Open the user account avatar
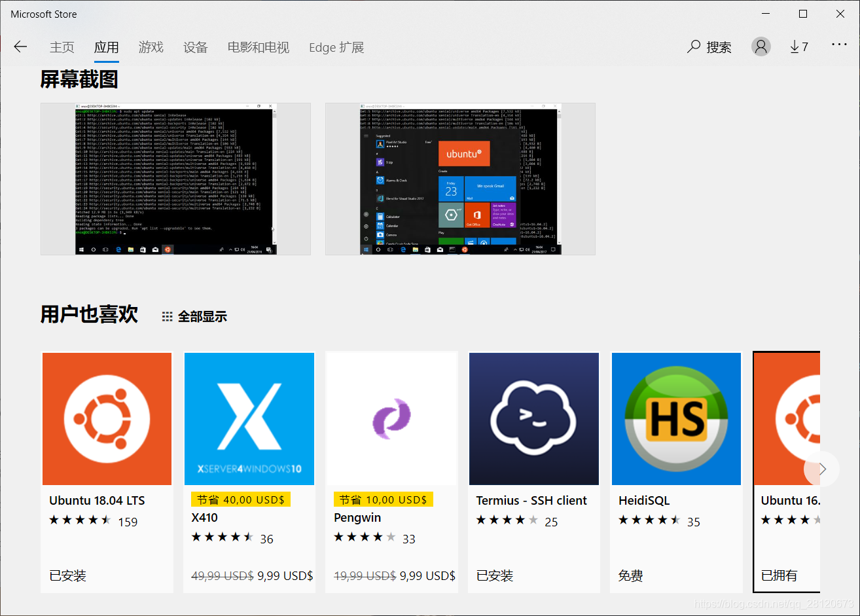The image size is (860, 616). point(761,46)
